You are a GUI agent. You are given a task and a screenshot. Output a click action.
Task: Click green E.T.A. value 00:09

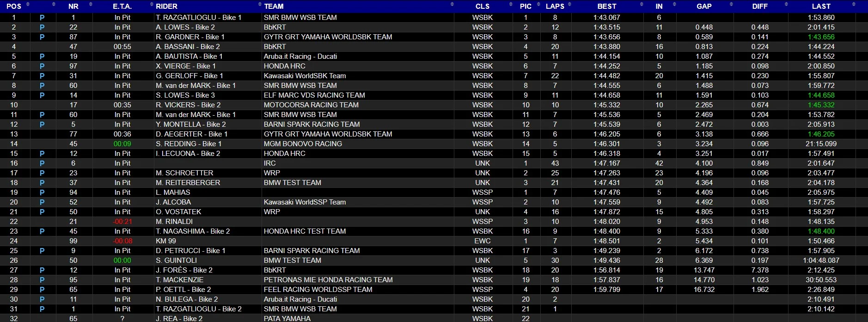[x=122, y=144]
